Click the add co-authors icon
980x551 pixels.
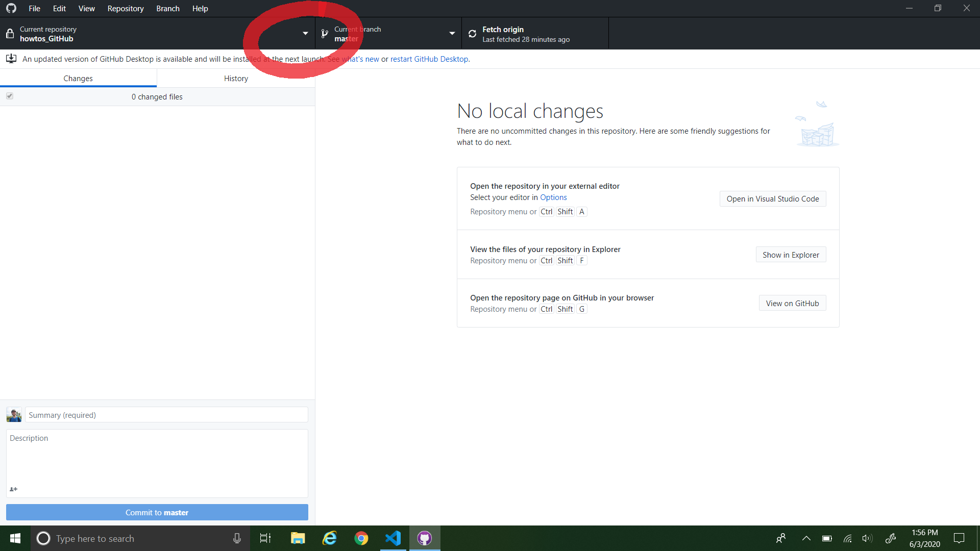pos(14,489)
